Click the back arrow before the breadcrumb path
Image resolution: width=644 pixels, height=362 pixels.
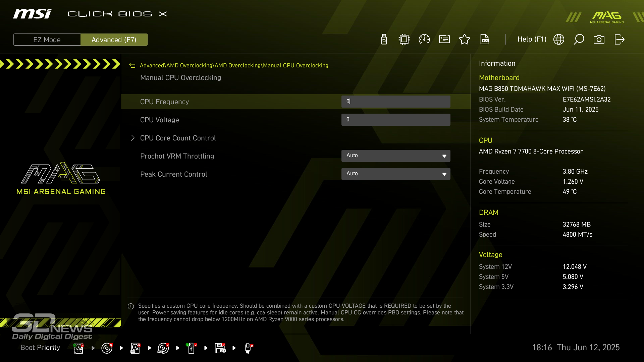pyautogui.click(x=132, y=66)
